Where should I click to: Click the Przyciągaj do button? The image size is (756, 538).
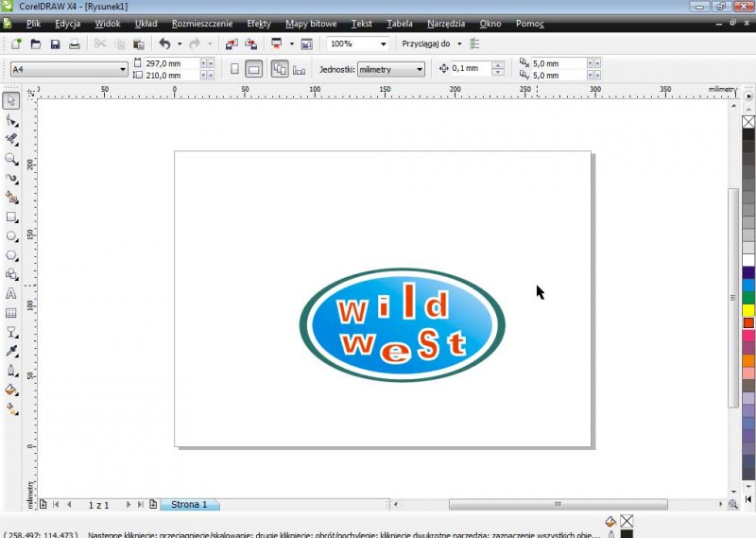427,43
